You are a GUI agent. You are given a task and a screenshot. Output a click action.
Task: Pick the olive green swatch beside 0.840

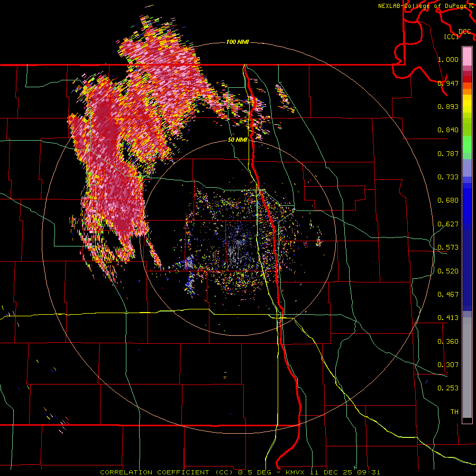pos(467,127)
